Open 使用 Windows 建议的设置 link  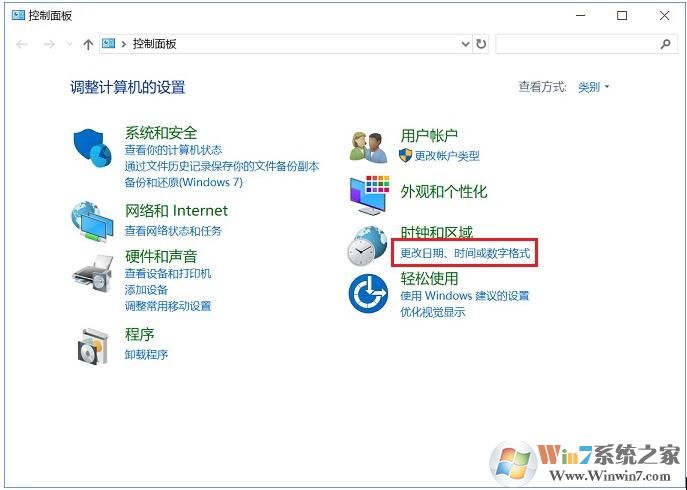[464, 296]
